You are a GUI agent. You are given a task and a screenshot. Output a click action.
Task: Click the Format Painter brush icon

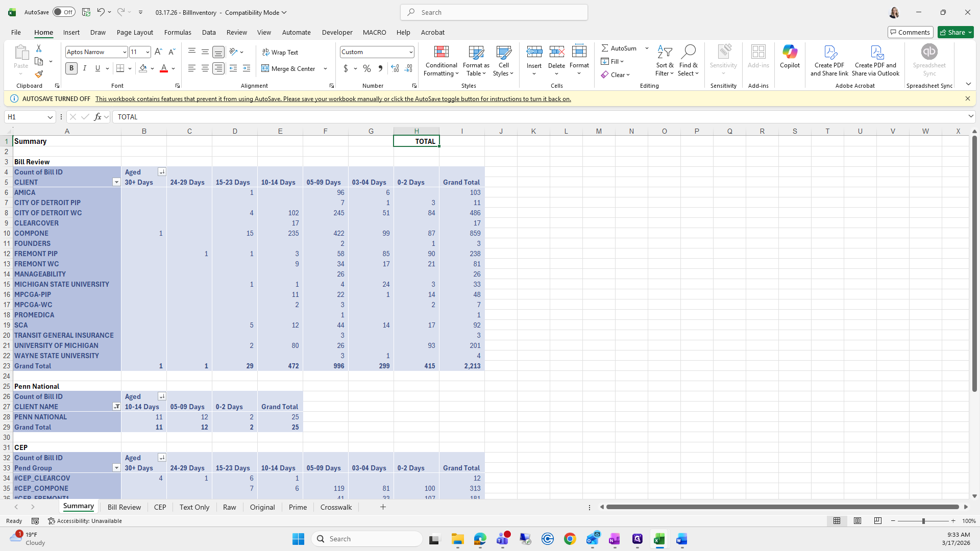tap(39, 74)
